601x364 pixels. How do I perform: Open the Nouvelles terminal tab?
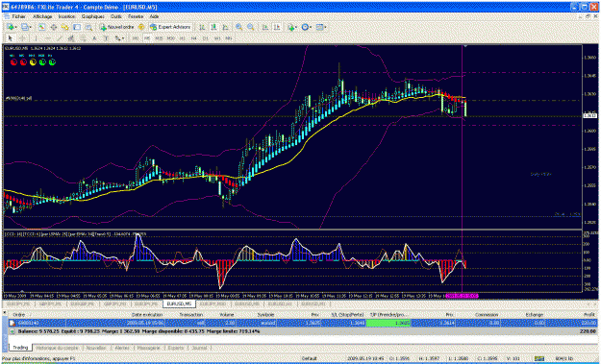(x=96, y=348)
